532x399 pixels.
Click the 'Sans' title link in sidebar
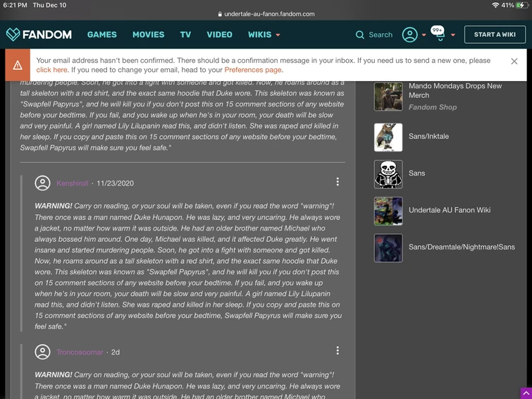point(416,173)
